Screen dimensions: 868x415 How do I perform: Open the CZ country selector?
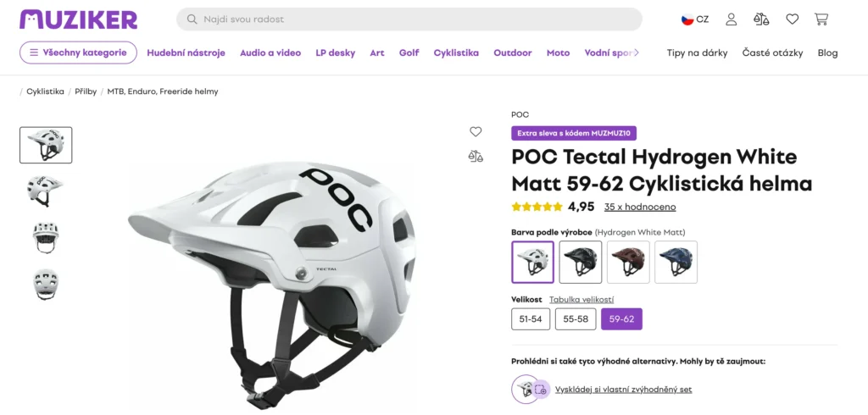(x=695, y=19)
